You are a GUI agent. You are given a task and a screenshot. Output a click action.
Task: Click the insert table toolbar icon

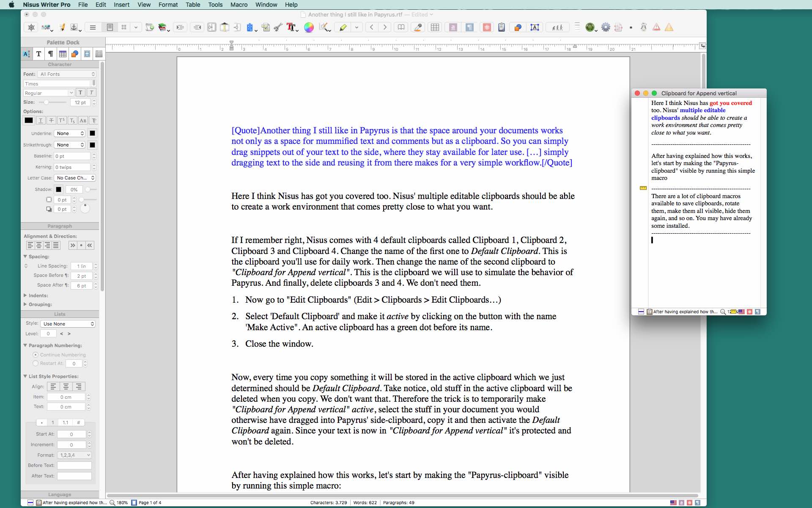coord(435,28)
